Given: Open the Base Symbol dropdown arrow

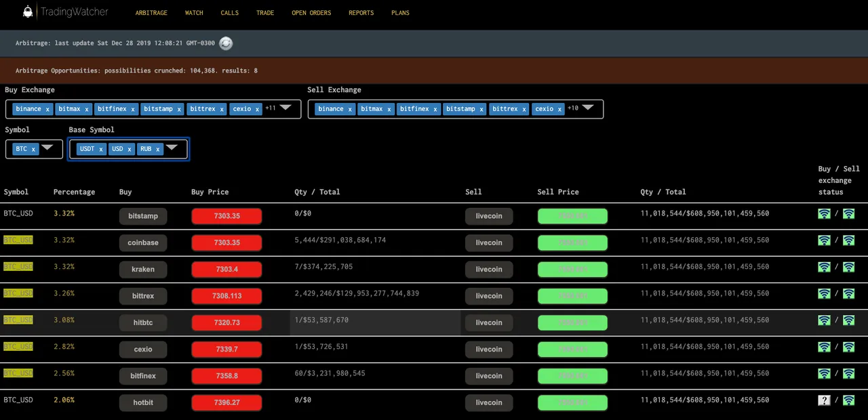Looking at the screenshot, I should pyautogui.click(x=172, y=148).
